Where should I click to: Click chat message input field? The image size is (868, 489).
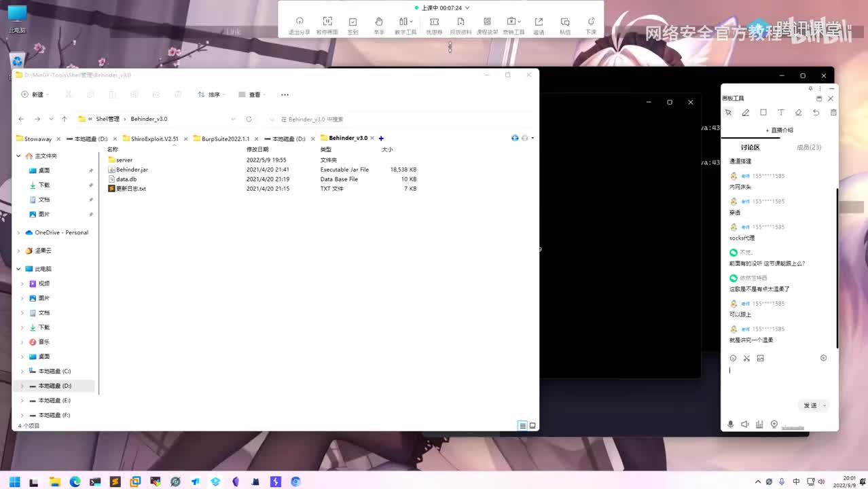tap(779, 380)
